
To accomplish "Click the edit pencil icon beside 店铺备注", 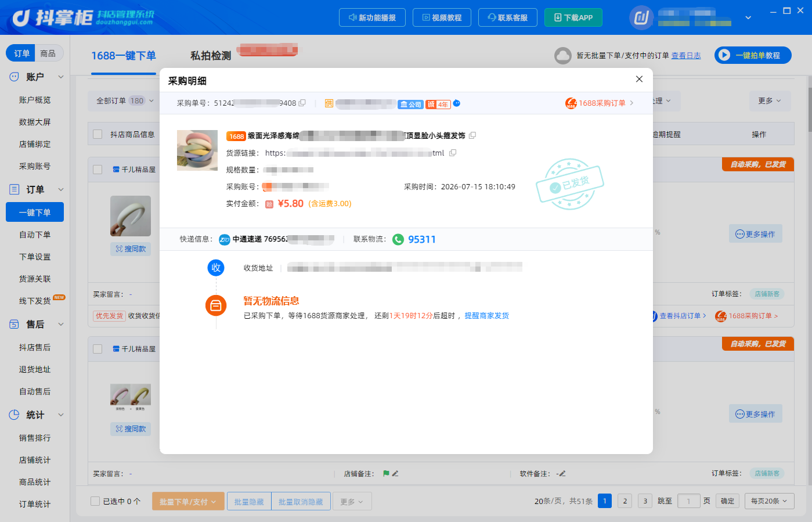I will 395,474.
